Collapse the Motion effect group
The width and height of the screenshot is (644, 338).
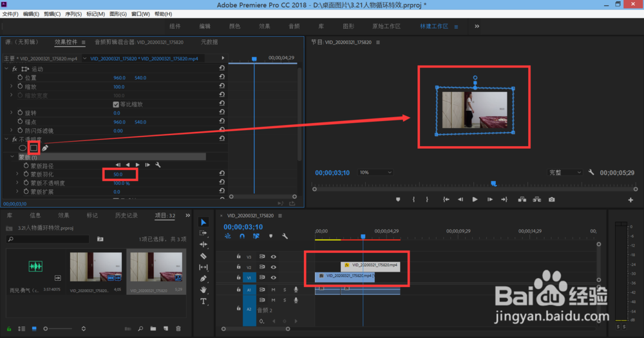click(x=6, y=69)
